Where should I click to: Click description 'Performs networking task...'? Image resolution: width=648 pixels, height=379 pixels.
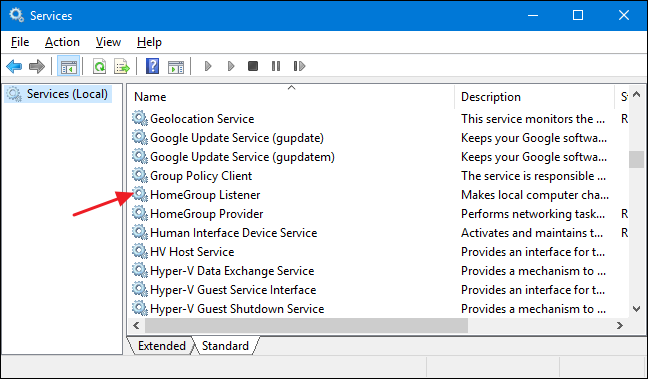point(533,214)
